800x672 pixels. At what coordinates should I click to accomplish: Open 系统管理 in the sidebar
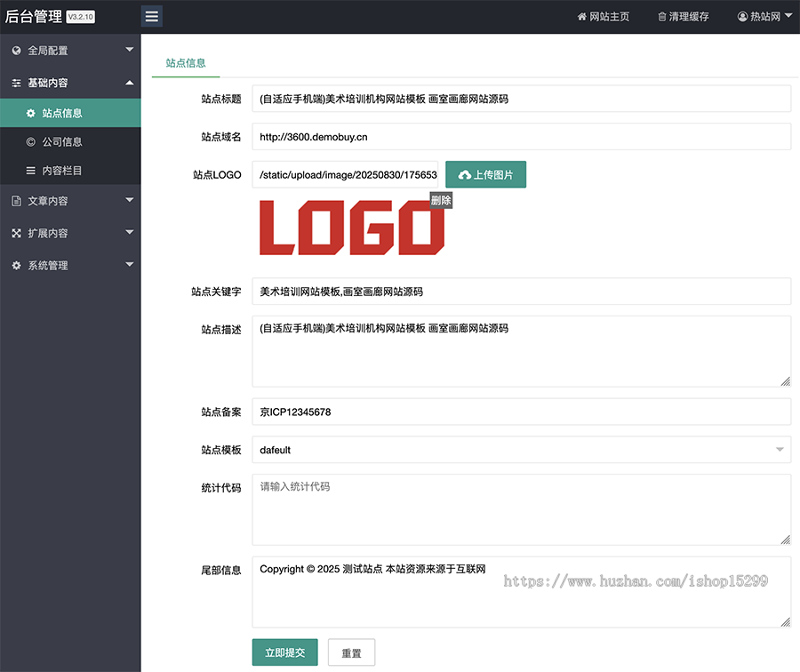click(x=70, y=265)
